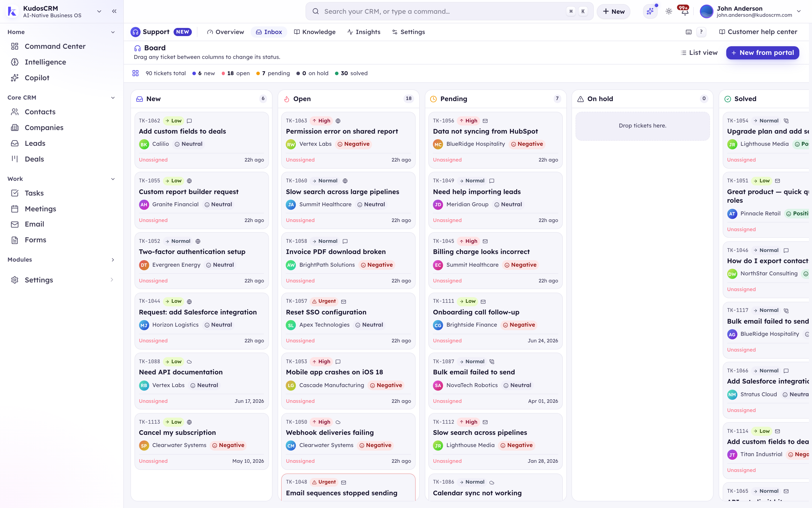Image resolution: width=812 pixels, height=508 pixels.
Task: Click the On hold warning triangle icon
Action: [x=581, y=99]
